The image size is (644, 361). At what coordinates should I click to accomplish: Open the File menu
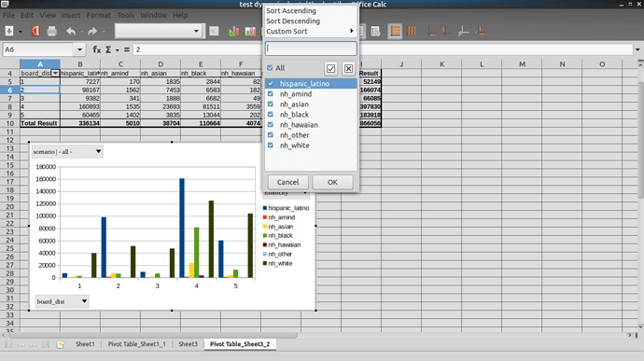tap(8, 15)
